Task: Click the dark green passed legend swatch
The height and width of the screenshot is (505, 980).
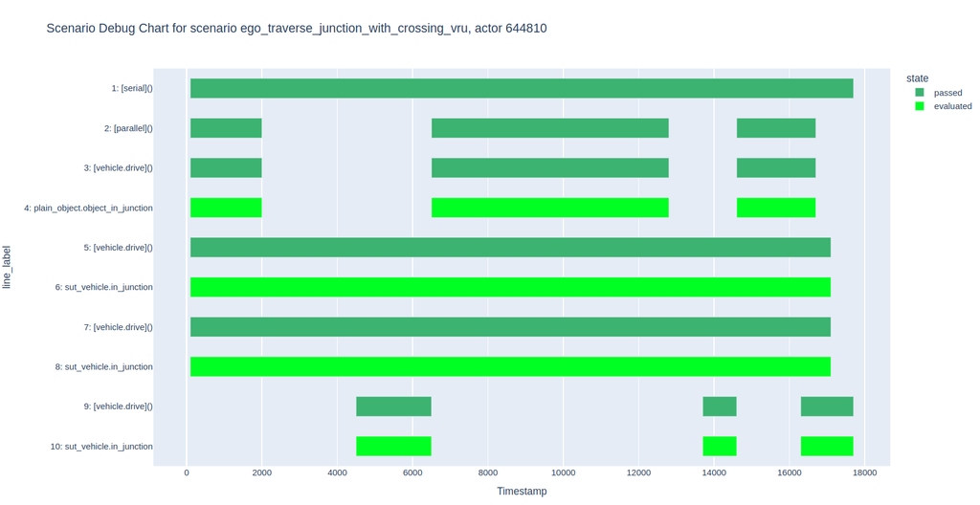Action: point(920,93)
